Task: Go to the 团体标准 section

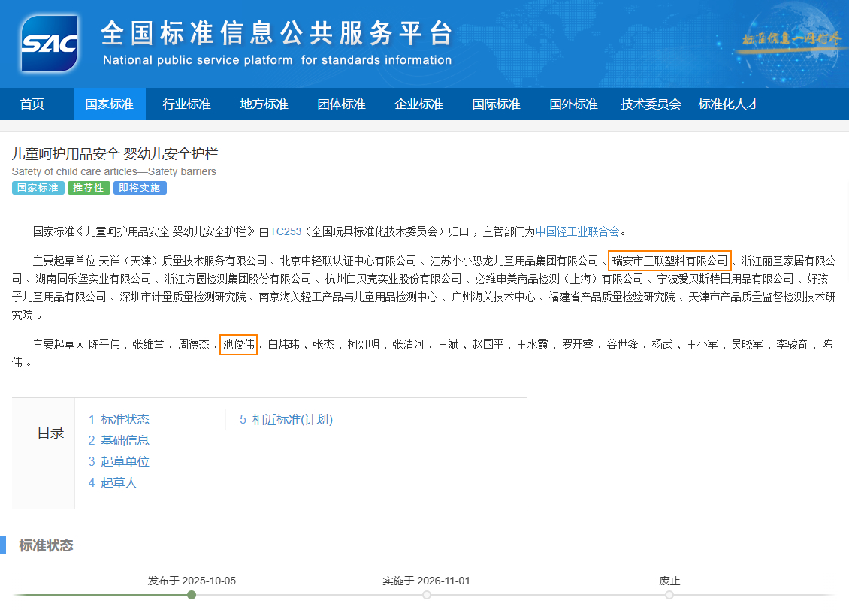Action: [x=341, y=104]
